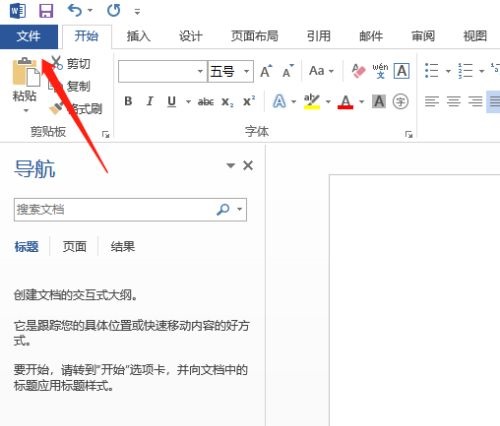Click the 粘贴 paste clipboard icon
Viewport: 500px width, 426px height.
coord(26,72)
